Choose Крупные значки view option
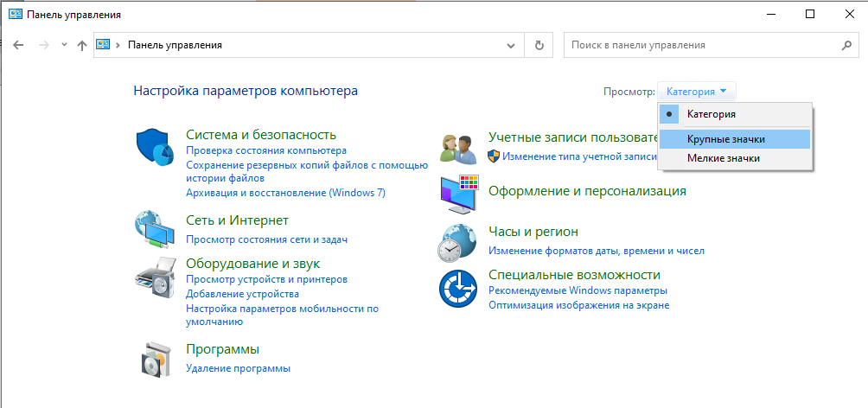868x408 pixels. click(x=735, y=139)
